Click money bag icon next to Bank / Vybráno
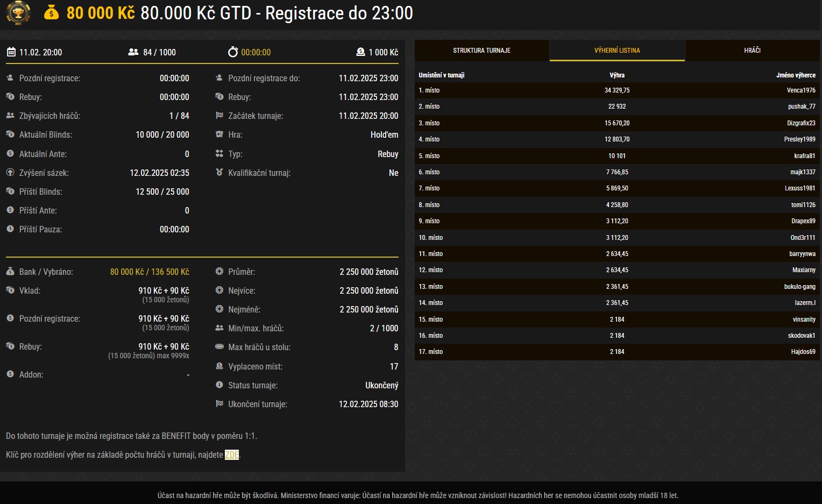The width and height of the screenshot is (822, 504). pyautogui.click(x=10, y=272)
